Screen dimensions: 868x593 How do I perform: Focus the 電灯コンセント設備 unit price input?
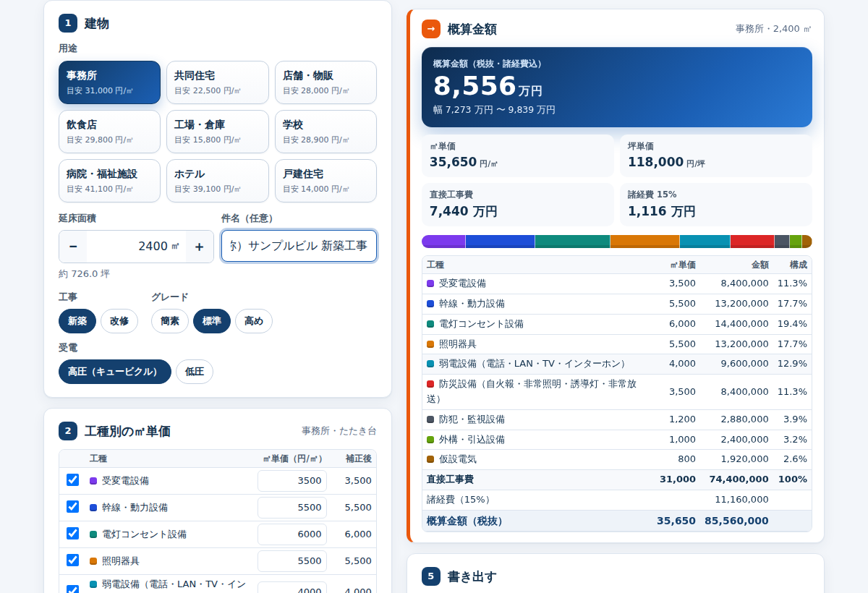point(292,534)
